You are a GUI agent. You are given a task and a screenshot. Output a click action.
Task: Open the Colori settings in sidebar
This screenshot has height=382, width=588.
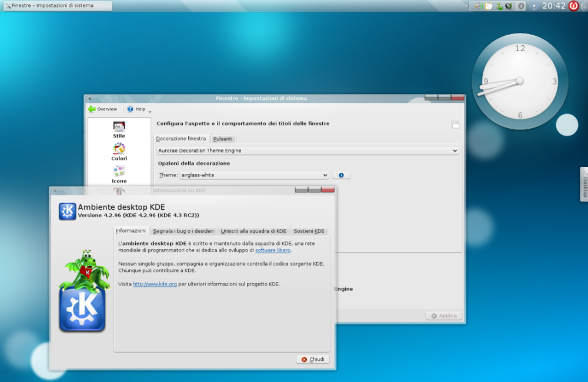119,152
